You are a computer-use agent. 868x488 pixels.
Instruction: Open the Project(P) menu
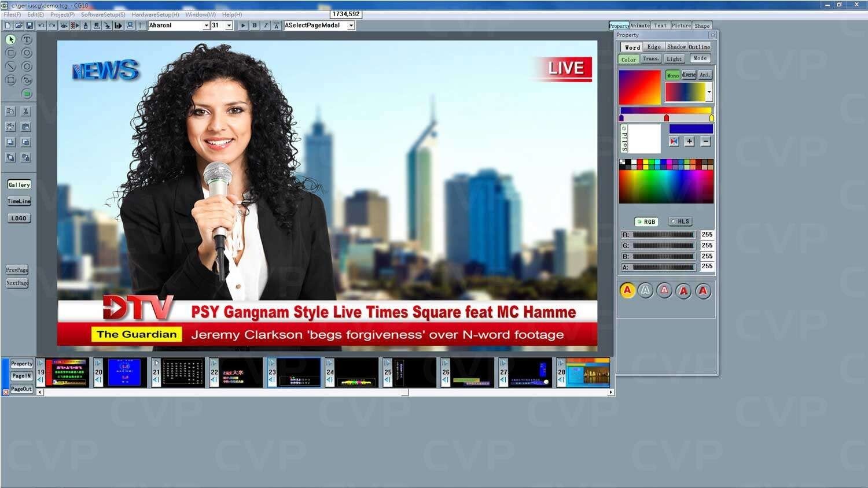pos(62,14)
